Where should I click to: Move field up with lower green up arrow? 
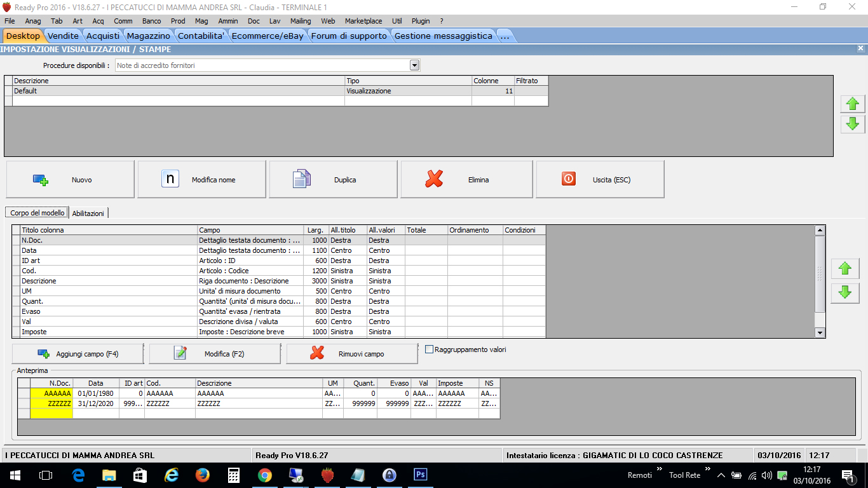[845, 269]
